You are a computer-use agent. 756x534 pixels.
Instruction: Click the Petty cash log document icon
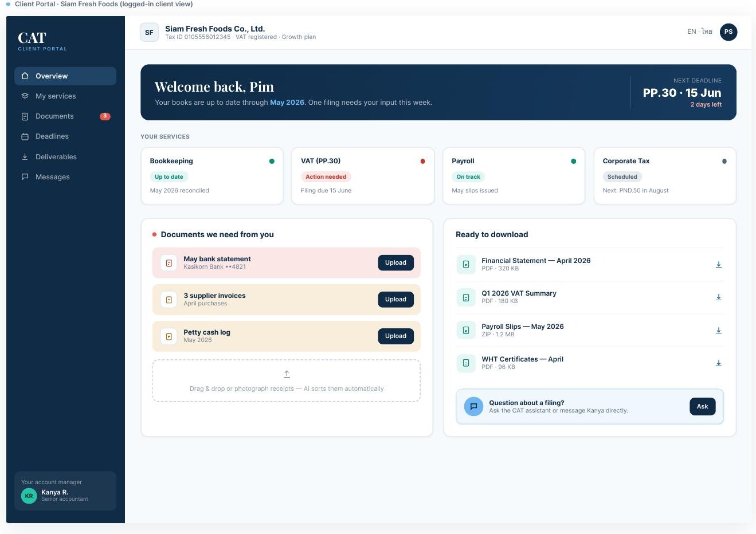pyautogui.click(x=169, y=336)
